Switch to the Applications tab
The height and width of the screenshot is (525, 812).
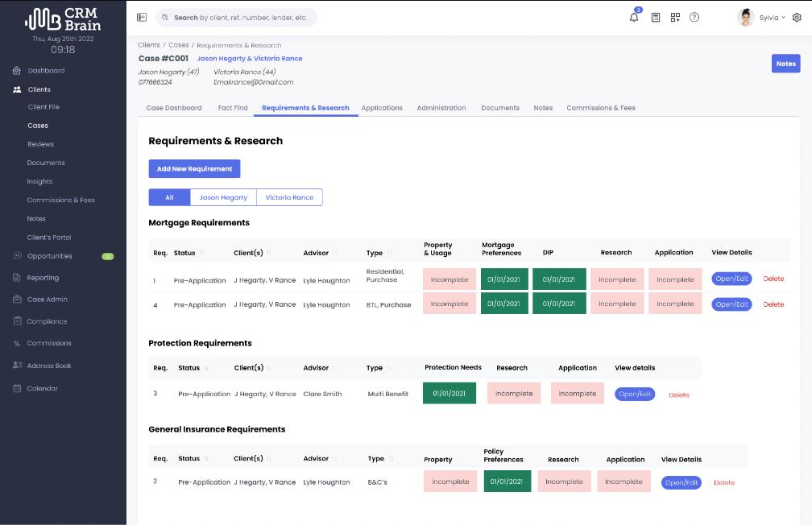[382, 108]
